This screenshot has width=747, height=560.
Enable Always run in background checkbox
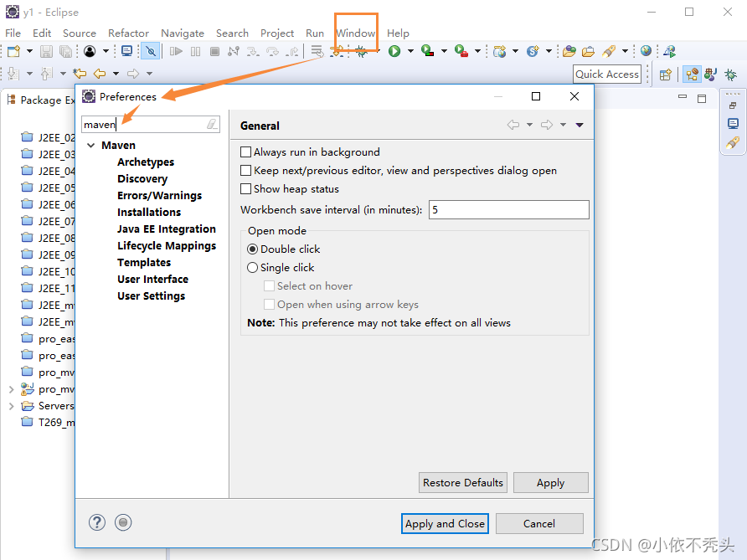point(246,152)
